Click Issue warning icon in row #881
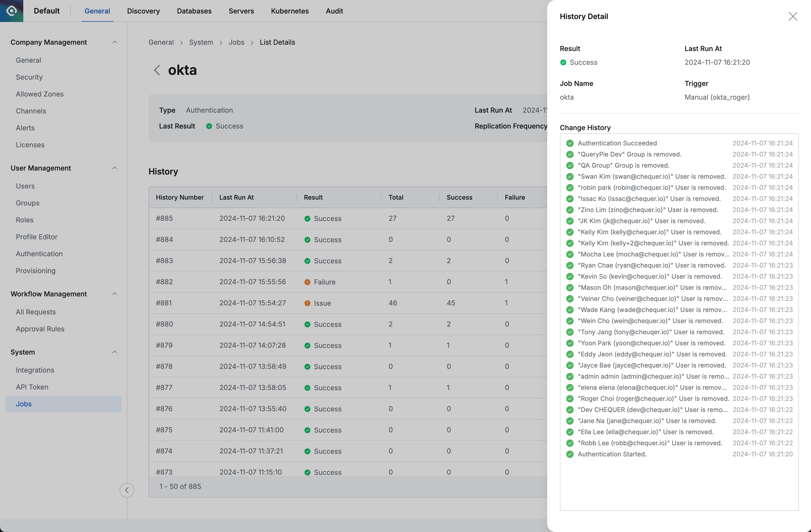The width and height of the screenshot is (811, 532). click(x=307, y=303)
